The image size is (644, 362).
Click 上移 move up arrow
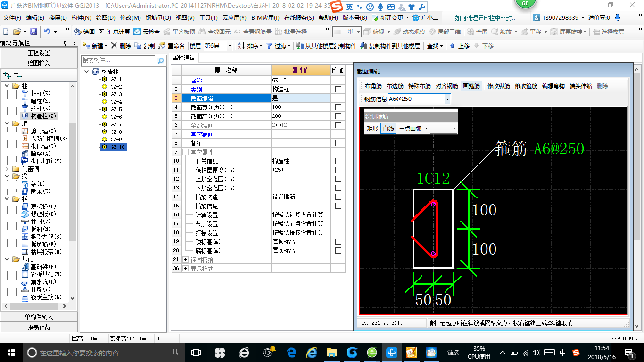460,46
